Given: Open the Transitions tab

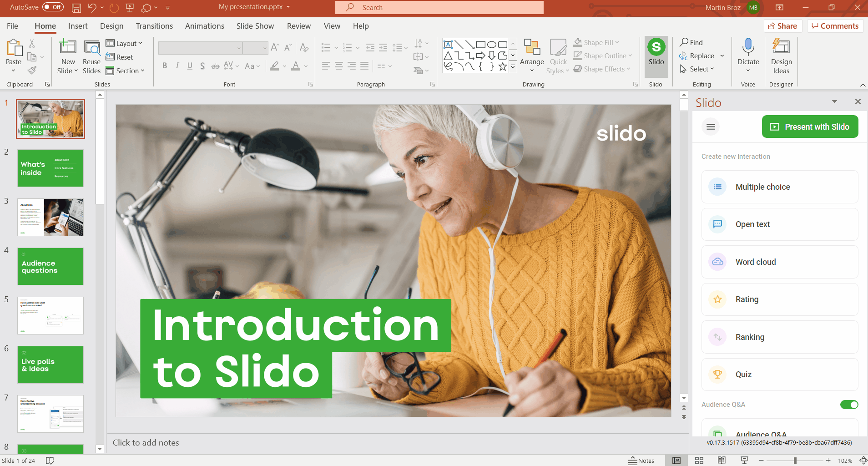Looking at the screenshot, I should [x=154, y=26].
